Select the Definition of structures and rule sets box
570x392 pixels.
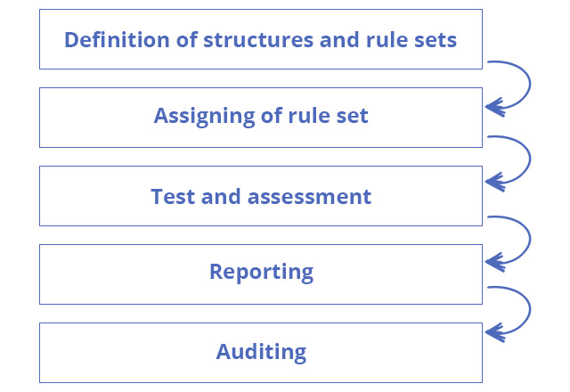click(x=261, y=39)
